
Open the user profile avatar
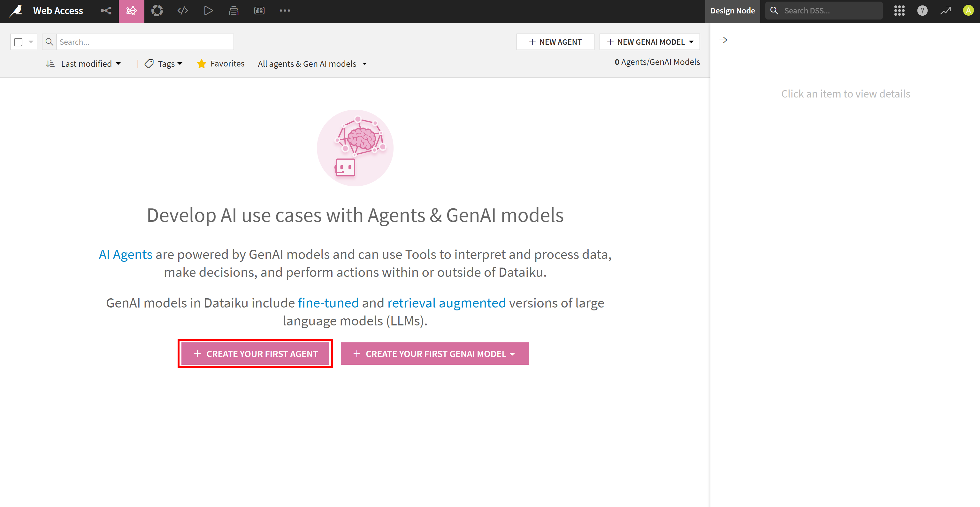click(968, 11)
